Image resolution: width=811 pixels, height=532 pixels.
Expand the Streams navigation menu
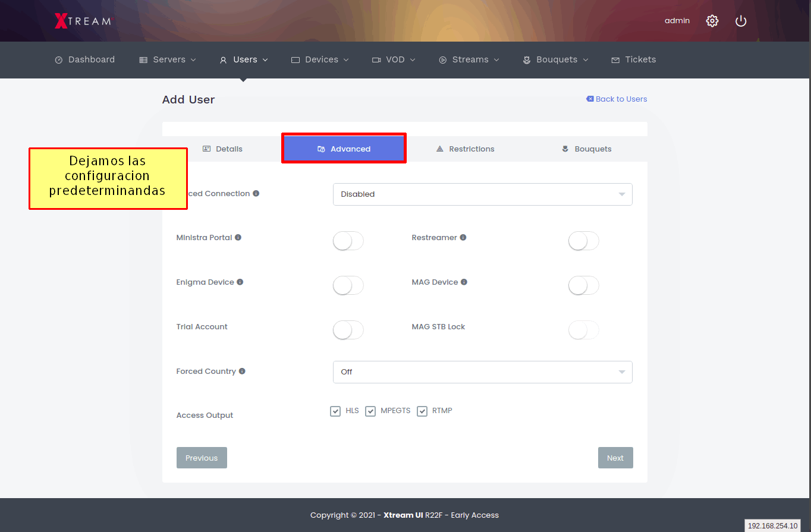[x=469, y=59]
